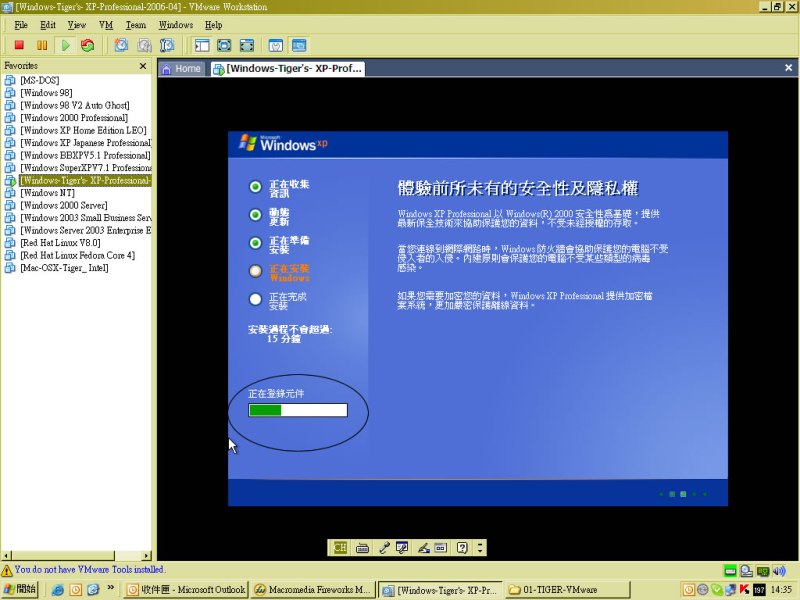Open the View menu
800x600 pixels.
(77, 25)
